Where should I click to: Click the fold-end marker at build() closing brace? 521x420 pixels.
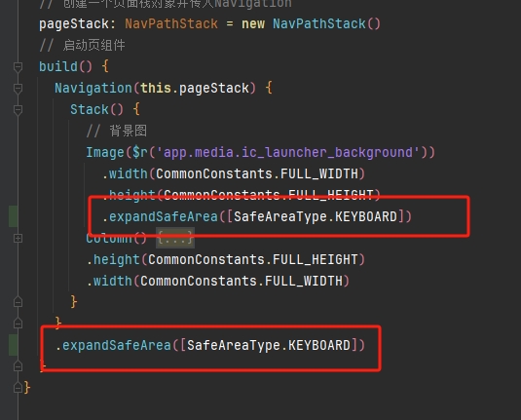(18, 366)
